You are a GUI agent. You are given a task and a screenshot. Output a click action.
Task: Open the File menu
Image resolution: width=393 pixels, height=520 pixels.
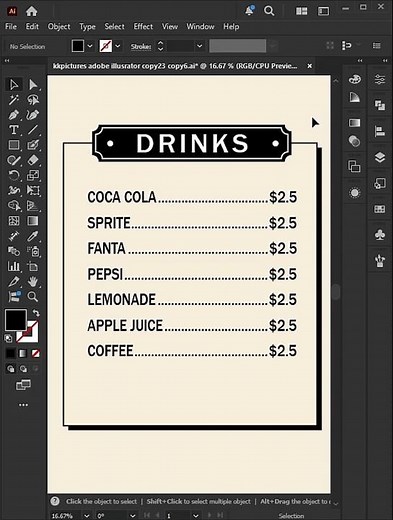[11, 26]
